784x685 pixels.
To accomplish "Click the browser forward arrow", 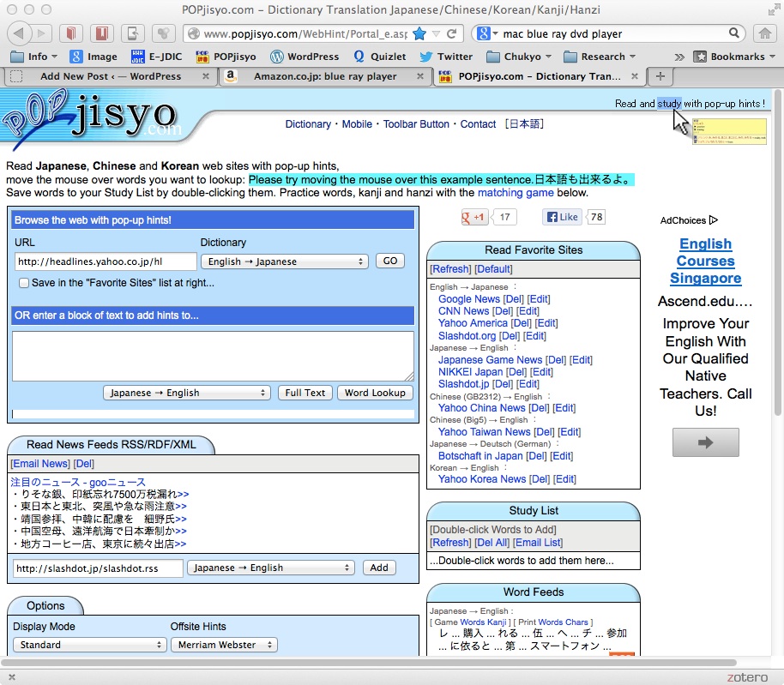I will click(x=41, y=33).
